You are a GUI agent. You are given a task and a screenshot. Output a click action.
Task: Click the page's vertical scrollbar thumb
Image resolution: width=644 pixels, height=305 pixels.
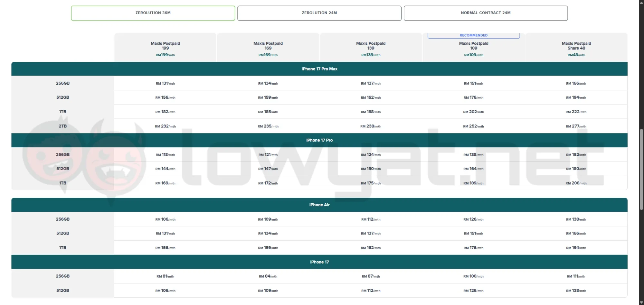pos(641,169)
